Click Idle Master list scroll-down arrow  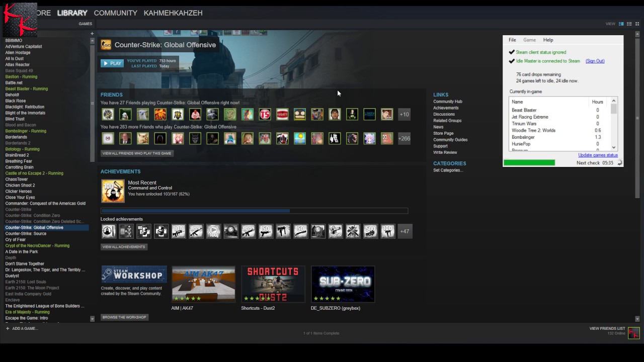tap(613, 148)
